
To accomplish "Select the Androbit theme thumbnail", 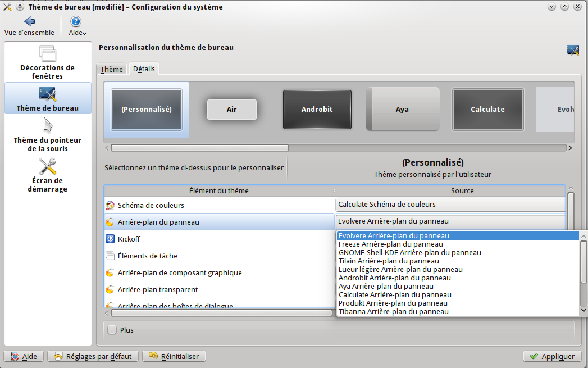I will (317, 110).
